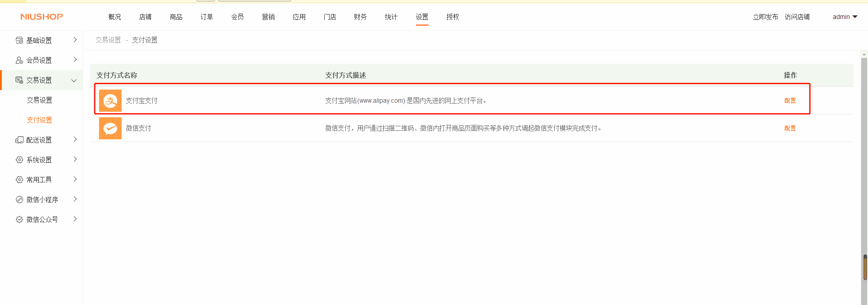Viewport: 868px width, 305px height.
Task: Click 交易设置 in the breadcrumb
Action: tap(108, 40)
